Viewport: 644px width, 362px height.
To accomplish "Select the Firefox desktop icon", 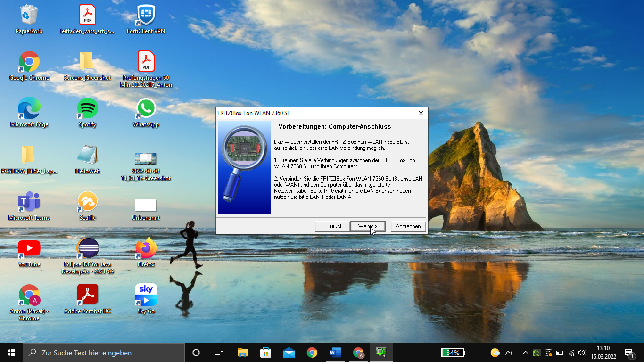I will click(146, 248).
